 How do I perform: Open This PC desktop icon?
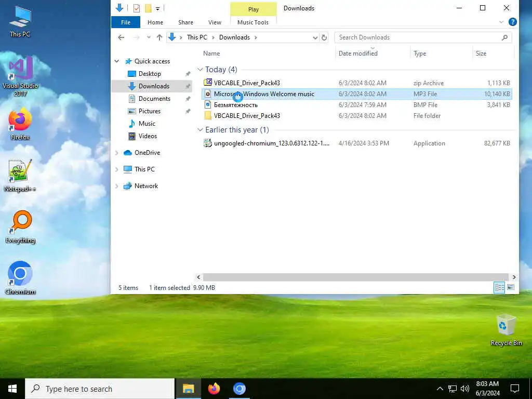click(20, 21)
